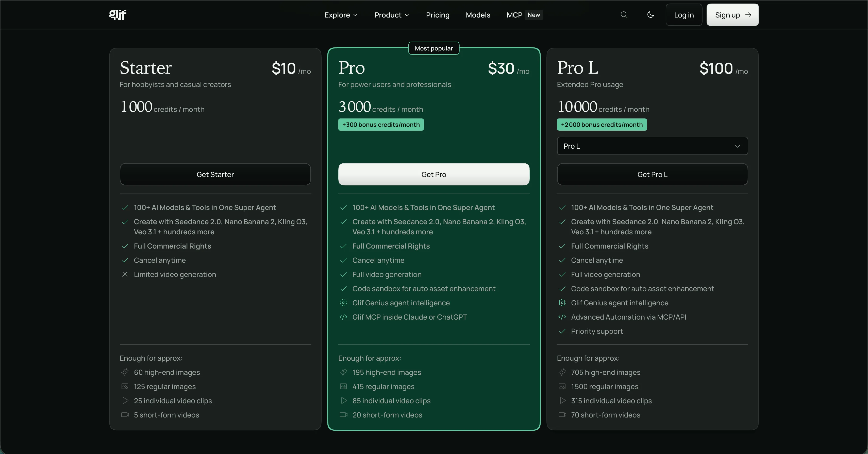
Task: Toggle dark mode moon icon
Action: point(651,14)
